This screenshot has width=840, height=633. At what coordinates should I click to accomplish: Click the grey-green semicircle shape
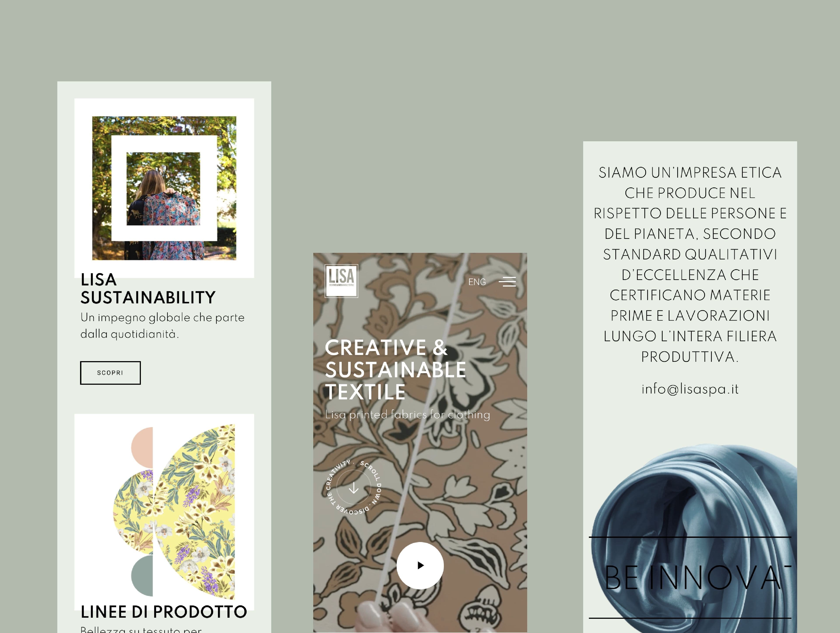142,576
